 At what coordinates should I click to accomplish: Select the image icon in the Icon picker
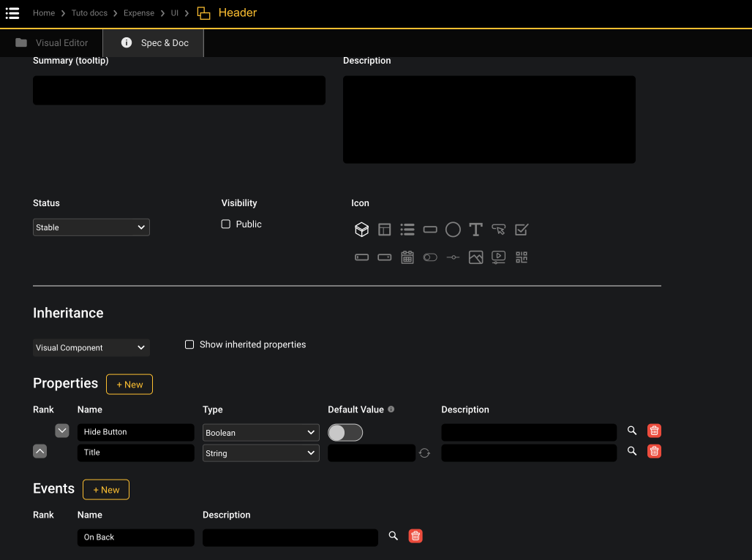475,257
